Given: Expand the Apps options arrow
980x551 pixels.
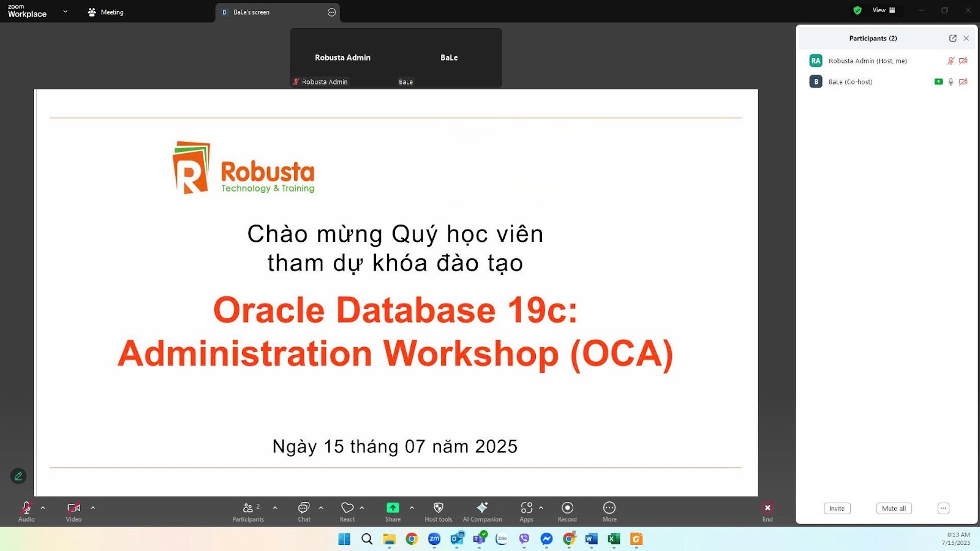Looking at the screenshot, I should click(x=541, y=508).
